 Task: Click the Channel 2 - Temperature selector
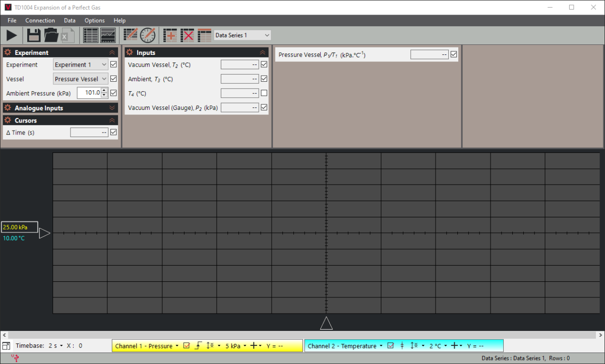[x=344, y=346]
